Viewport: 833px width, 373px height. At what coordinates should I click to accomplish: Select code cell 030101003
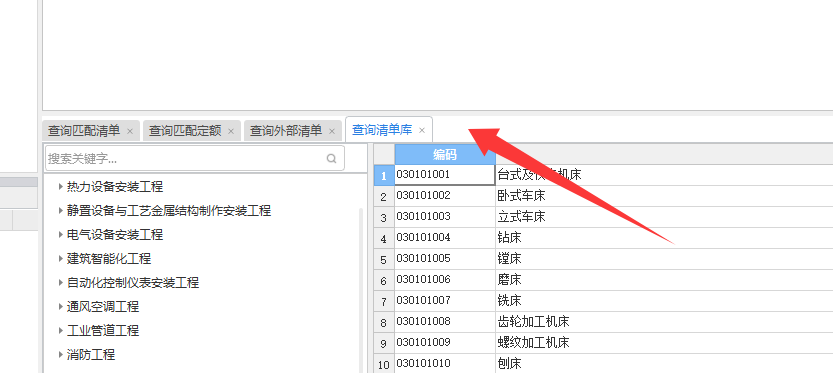click(445, 217)
